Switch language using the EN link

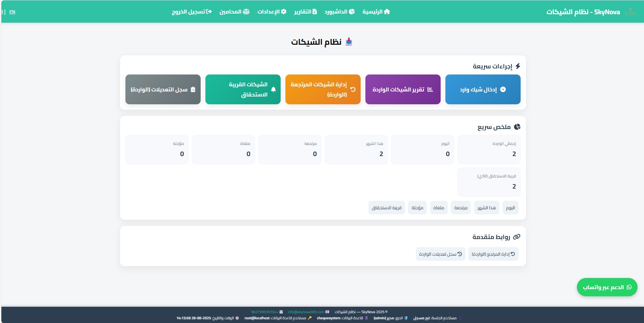(x=12, y=12)
